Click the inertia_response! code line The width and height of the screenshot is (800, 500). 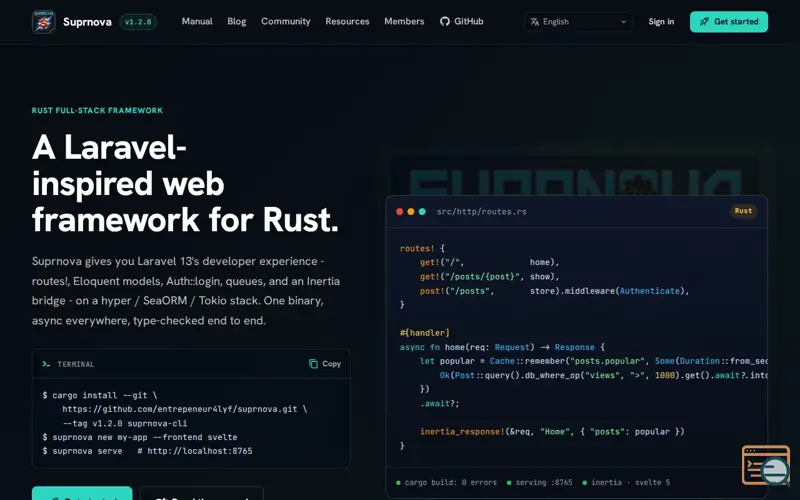pyautogui.click(x=552, y=432)
